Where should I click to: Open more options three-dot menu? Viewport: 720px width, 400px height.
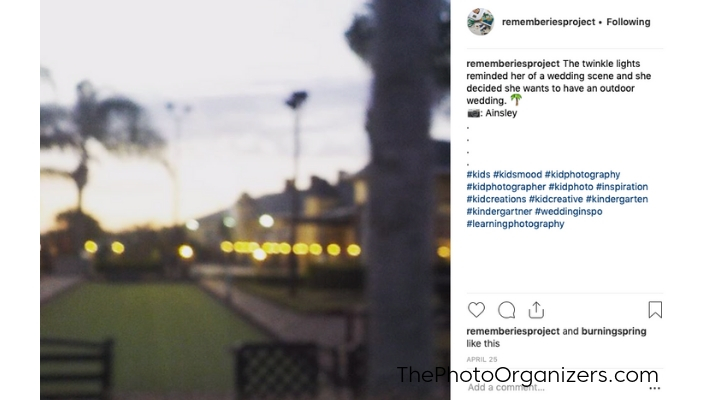(x=655, y=389)
